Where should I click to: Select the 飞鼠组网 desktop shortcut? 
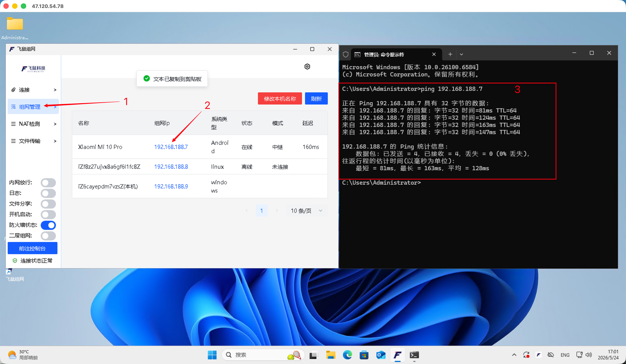[15, 275]
